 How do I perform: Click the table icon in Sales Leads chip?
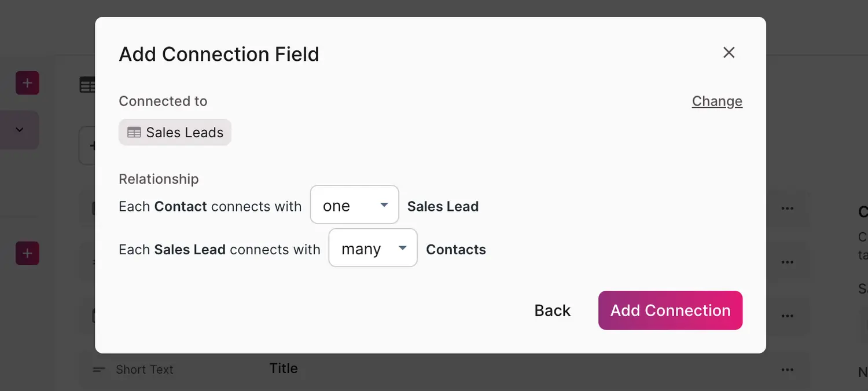tap(134, 133)
